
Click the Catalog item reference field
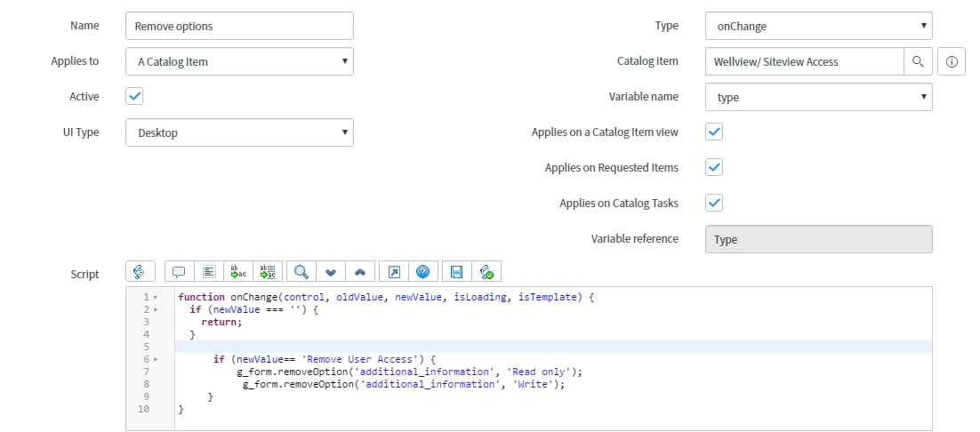pos(805,61)
